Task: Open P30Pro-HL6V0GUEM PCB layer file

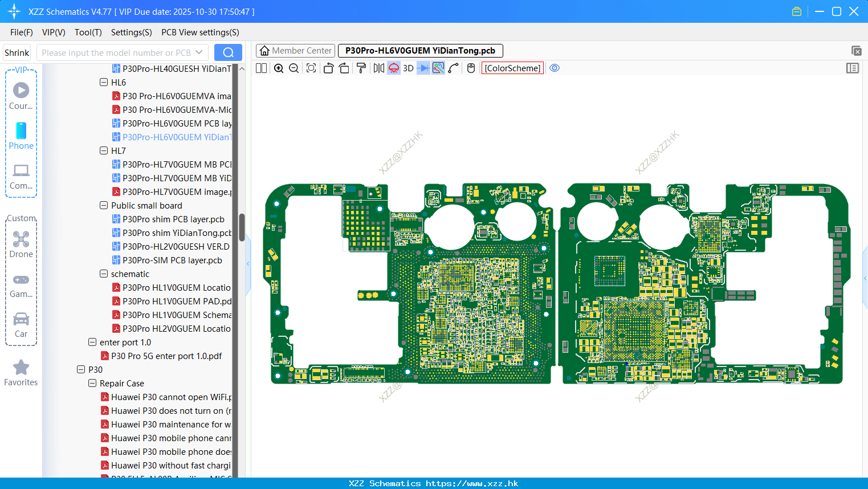Action: [x=172, y=123]
